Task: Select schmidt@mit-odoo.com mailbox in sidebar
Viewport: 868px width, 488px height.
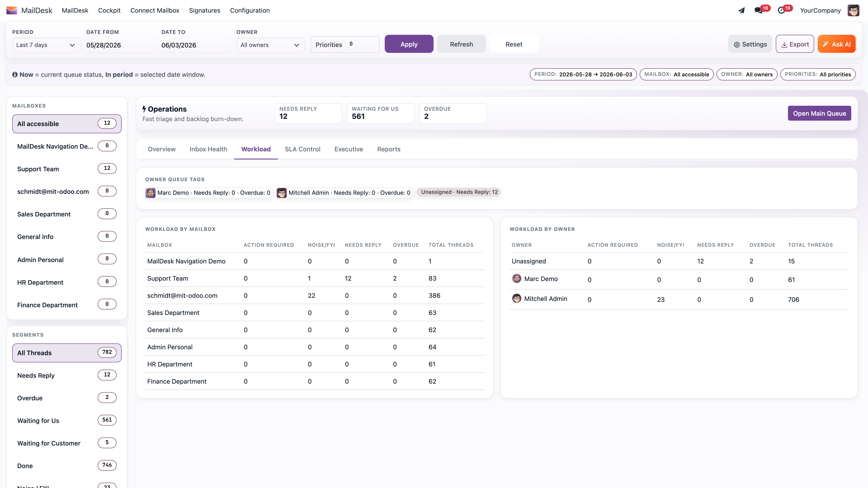Action: [67, 191]
